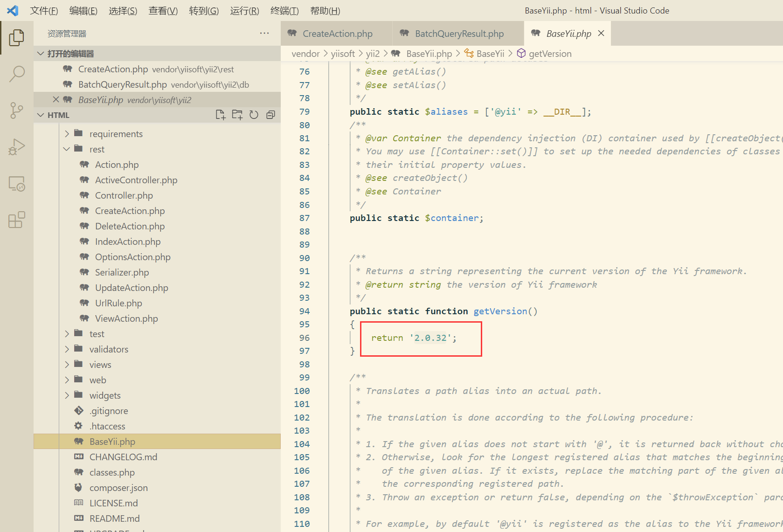
Task: Click the New File icon in HTML section
Action: pyautogui.click(x=220, y=115)
